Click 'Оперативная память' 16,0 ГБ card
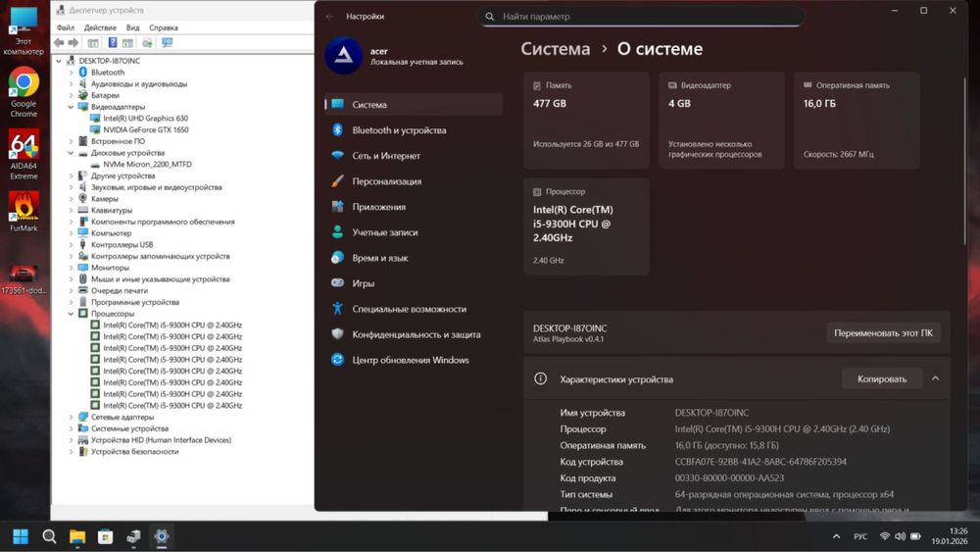This screenshot has width=980, height=552. [857, 120]
